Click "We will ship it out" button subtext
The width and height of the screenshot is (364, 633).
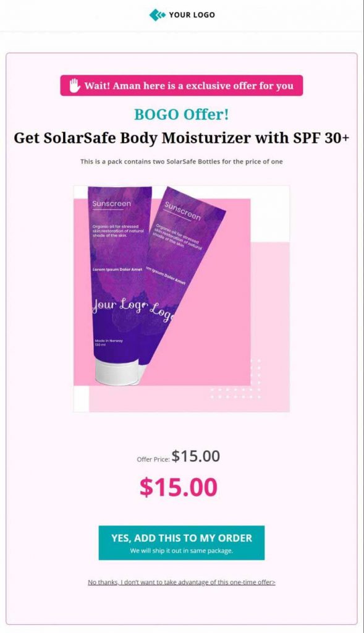pyautogui.click(x=182, y=551)
